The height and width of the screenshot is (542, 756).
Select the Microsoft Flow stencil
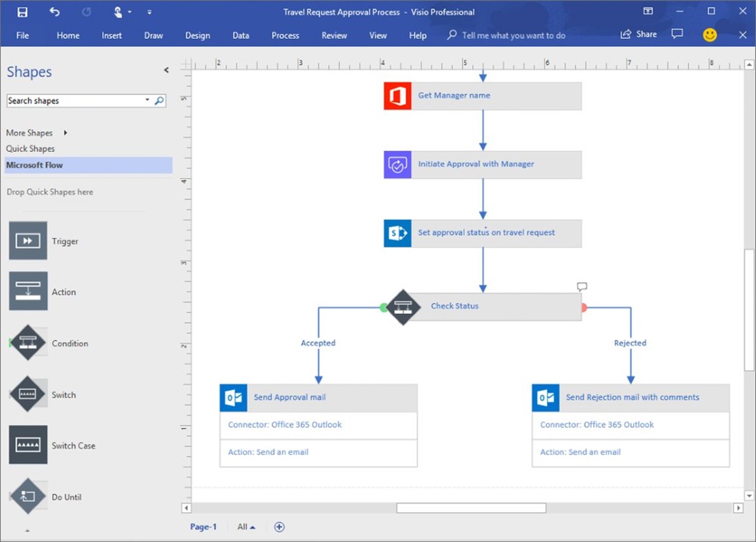pyautogui.click(x=88, y=165)
